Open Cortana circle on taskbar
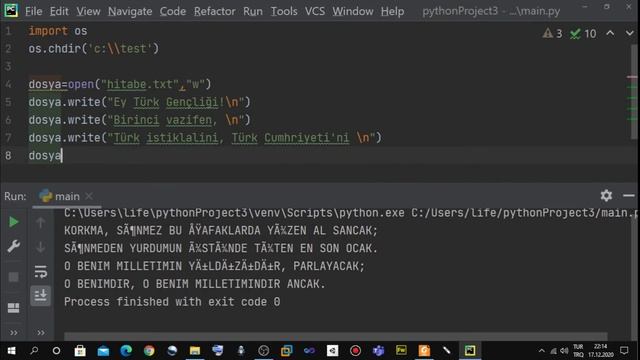 click(56, 351)
